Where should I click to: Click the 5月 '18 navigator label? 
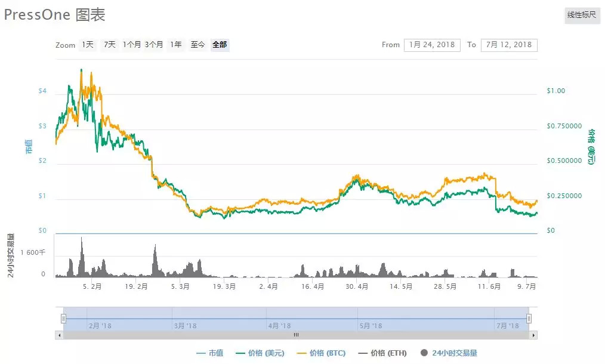371,326
